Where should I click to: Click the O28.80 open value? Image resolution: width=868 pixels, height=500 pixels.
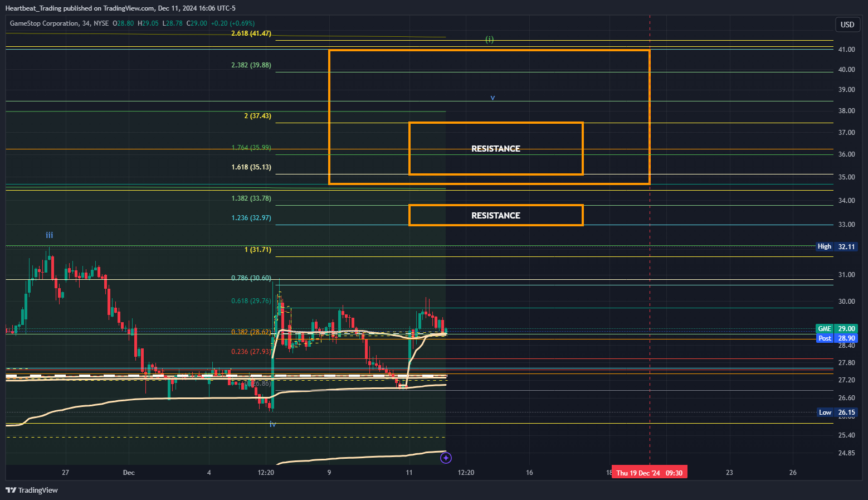click(123, 23)
